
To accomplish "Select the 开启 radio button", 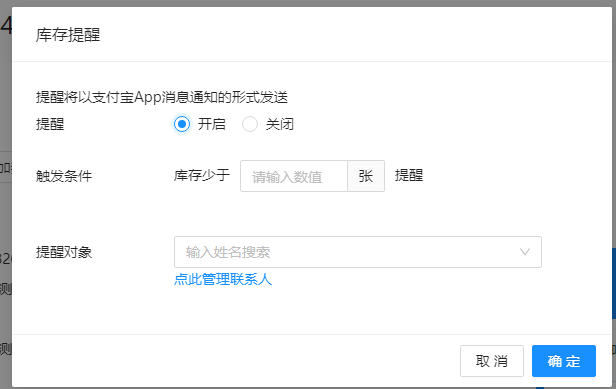I will (x=182, y=124).
